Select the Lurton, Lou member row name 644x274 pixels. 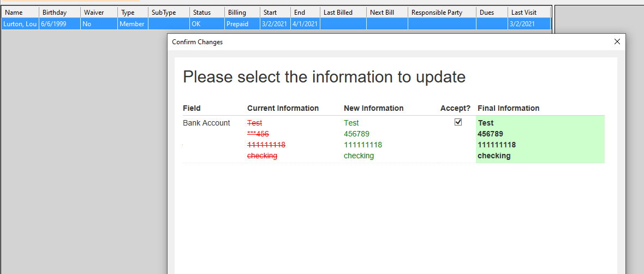20,24
